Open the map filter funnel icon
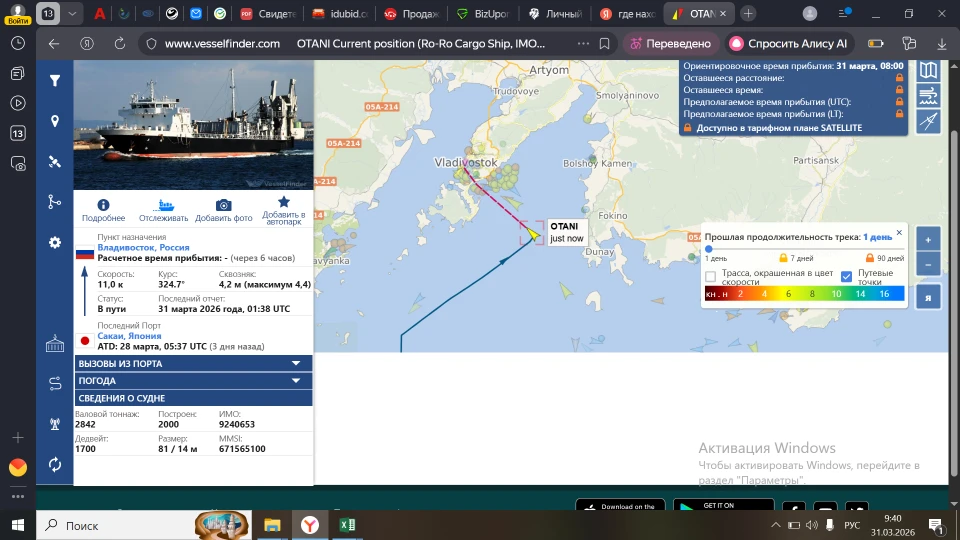Viewport: 960px width, 540px height. pyautogui.click(x=54, y=81)
